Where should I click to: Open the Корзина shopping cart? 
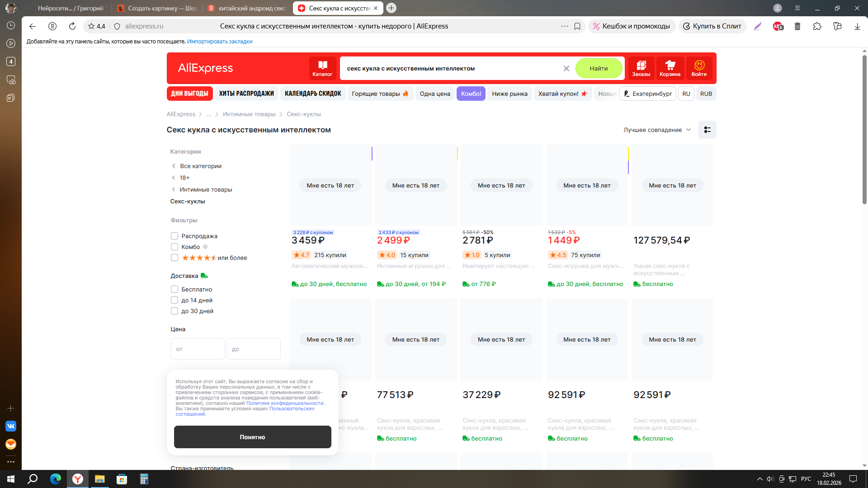pyautogui.click(x=670, y=68)
